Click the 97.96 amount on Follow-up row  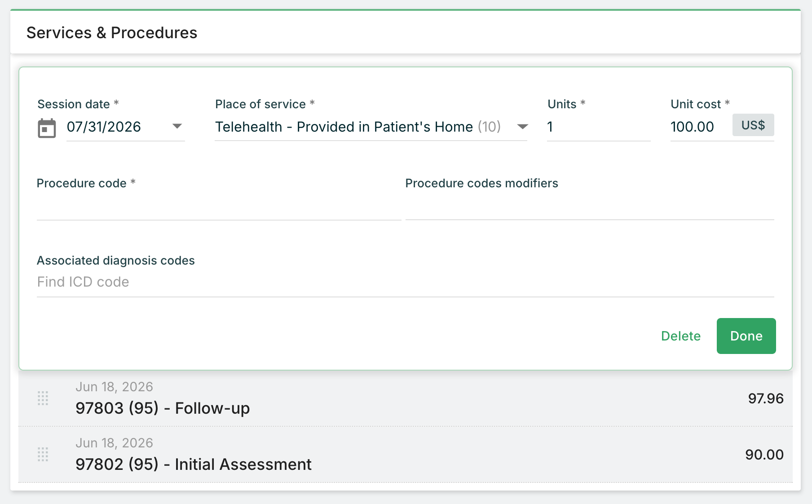tap(766, 398)
